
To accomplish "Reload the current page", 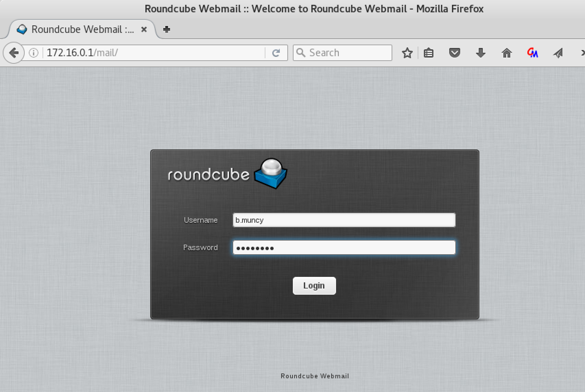I will [276, 53].
